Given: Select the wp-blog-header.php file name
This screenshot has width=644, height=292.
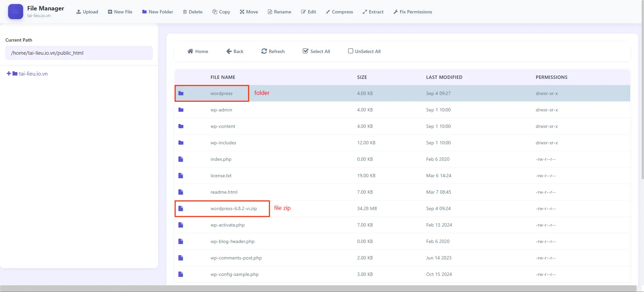Looking at the screenshot, I should coord(233,241).
